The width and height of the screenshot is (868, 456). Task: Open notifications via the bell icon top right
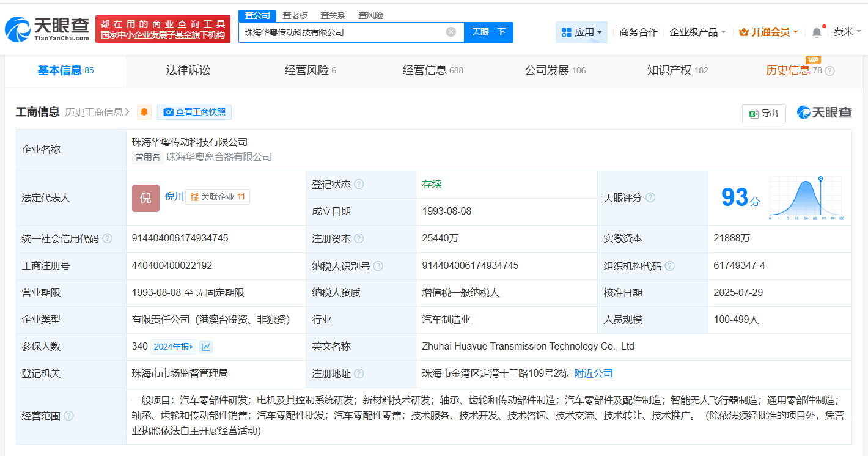click(815, 32)
